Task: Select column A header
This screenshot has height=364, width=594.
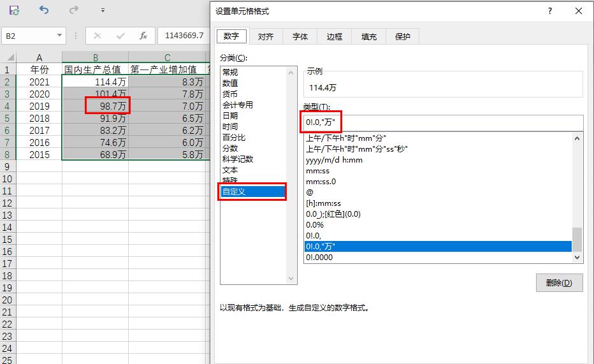Action: [40, 57]
